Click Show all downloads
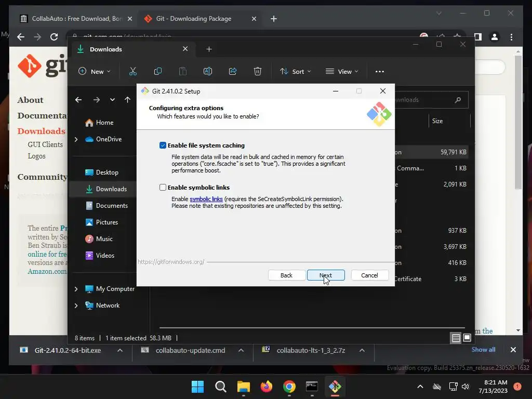532x399 pixels. point(483,350)
